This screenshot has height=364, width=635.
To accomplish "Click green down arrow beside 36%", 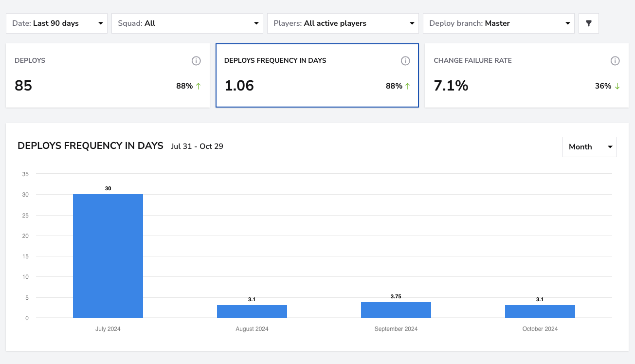I will tap(617, 86).
